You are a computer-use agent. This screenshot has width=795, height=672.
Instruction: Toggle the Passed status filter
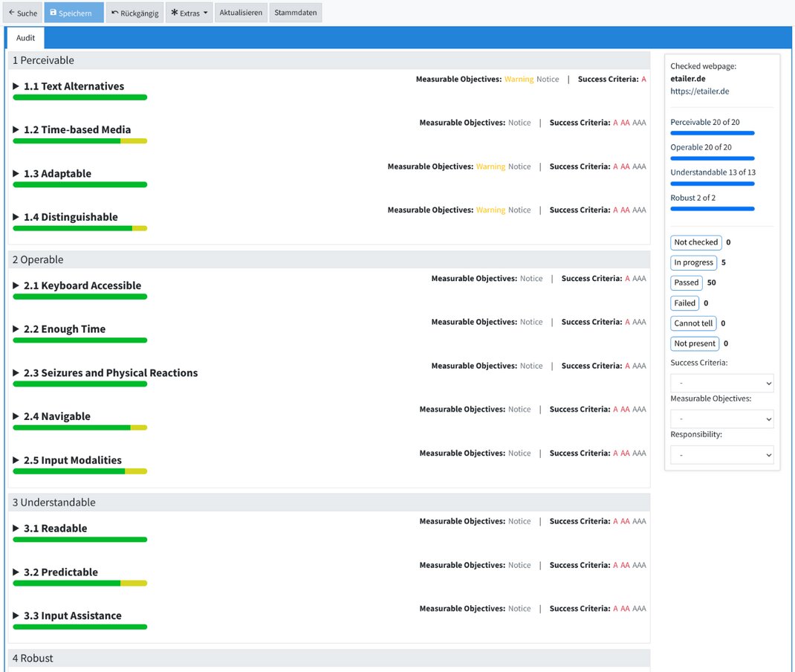point(686,282)
